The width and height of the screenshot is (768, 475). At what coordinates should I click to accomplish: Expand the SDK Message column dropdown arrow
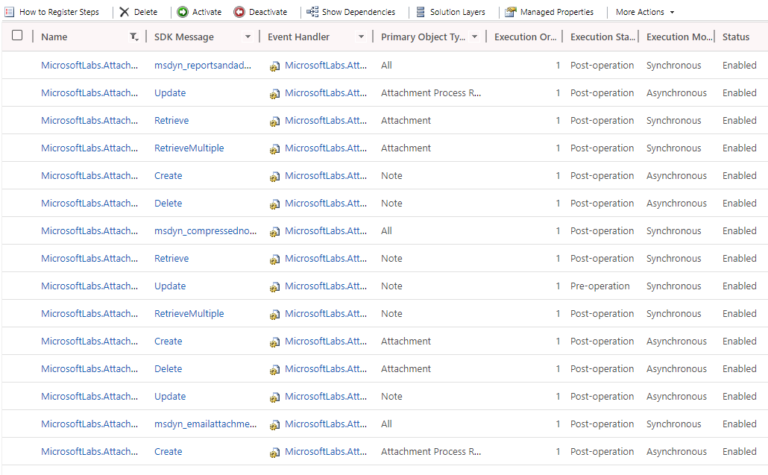pyautogui.click(x=248, y=37)
